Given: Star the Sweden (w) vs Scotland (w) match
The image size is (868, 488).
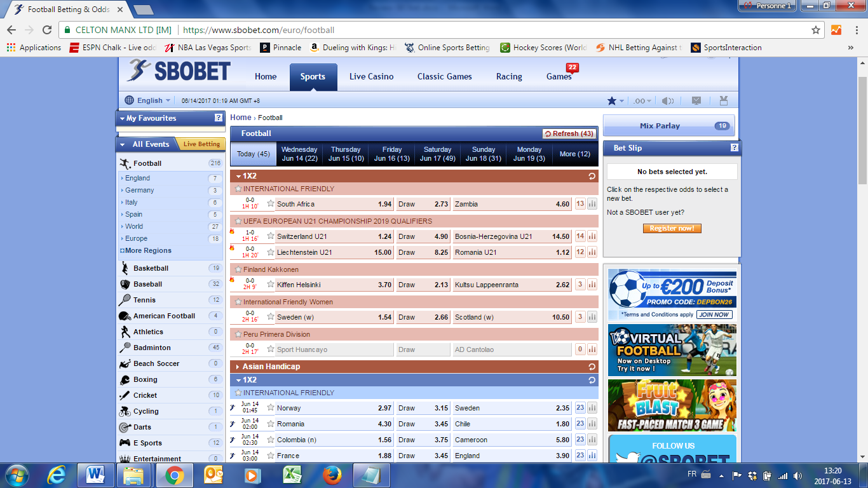Looking at the screenshot, I should (x=271, y=317).
